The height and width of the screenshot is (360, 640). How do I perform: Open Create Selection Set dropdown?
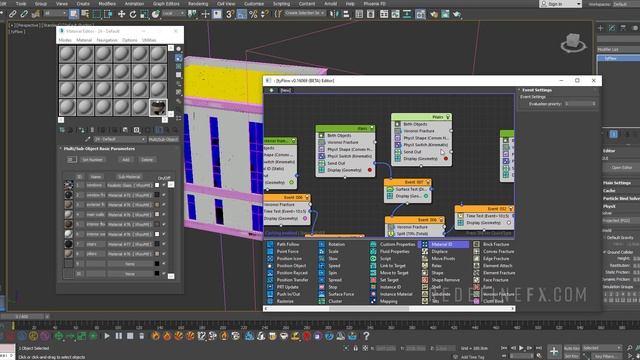click(304, 13)
